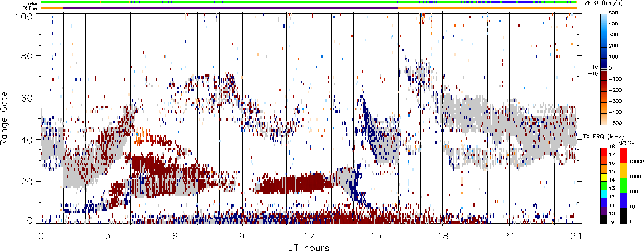The width and height of the screenshot is (644, 251).
Task: Click UT hours tick label 15
Action: tap(376, 236)
